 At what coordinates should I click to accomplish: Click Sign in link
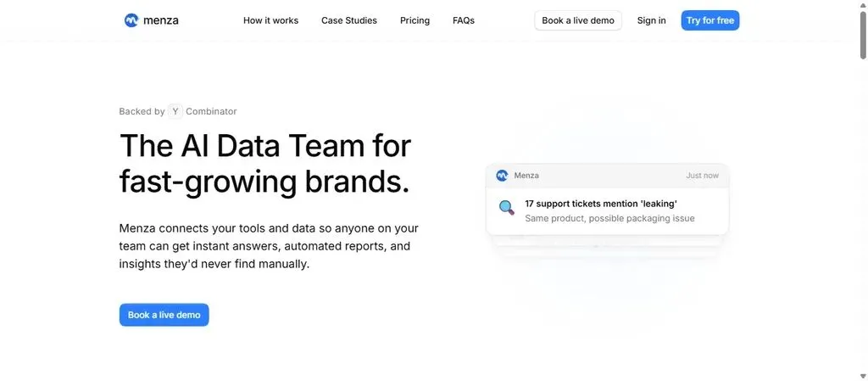pyautogui.click(x=652, y=20)
